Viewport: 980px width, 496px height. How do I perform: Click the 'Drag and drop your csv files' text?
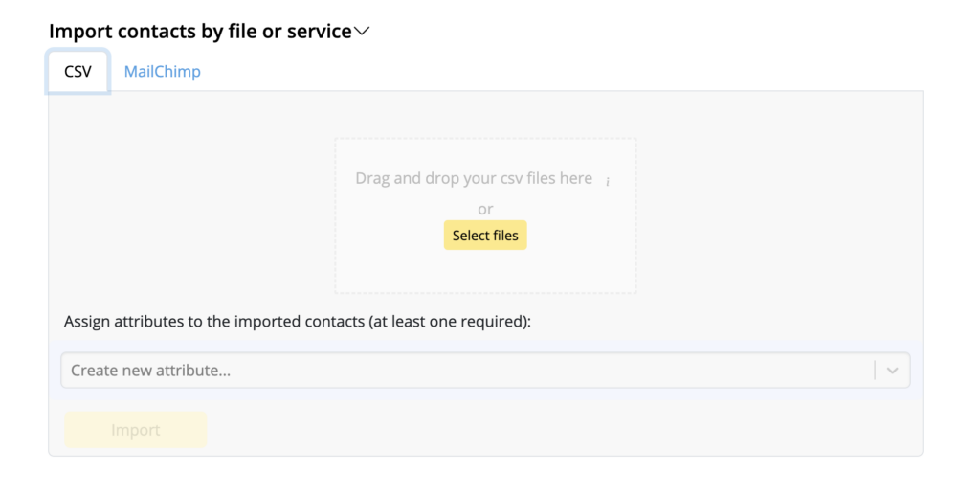(x=474, y=178)
